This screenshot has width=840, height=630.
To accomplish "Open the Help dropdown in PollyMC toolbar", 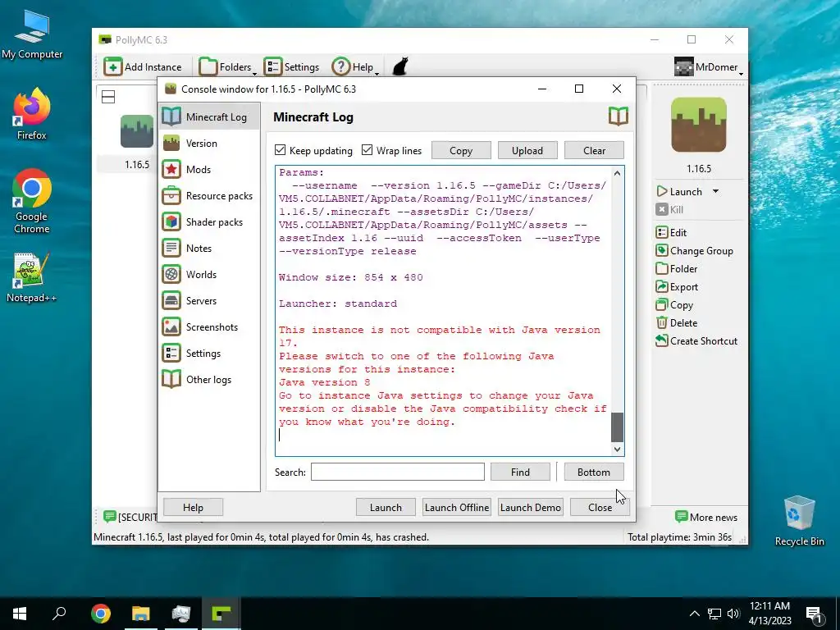I will 356,67.
